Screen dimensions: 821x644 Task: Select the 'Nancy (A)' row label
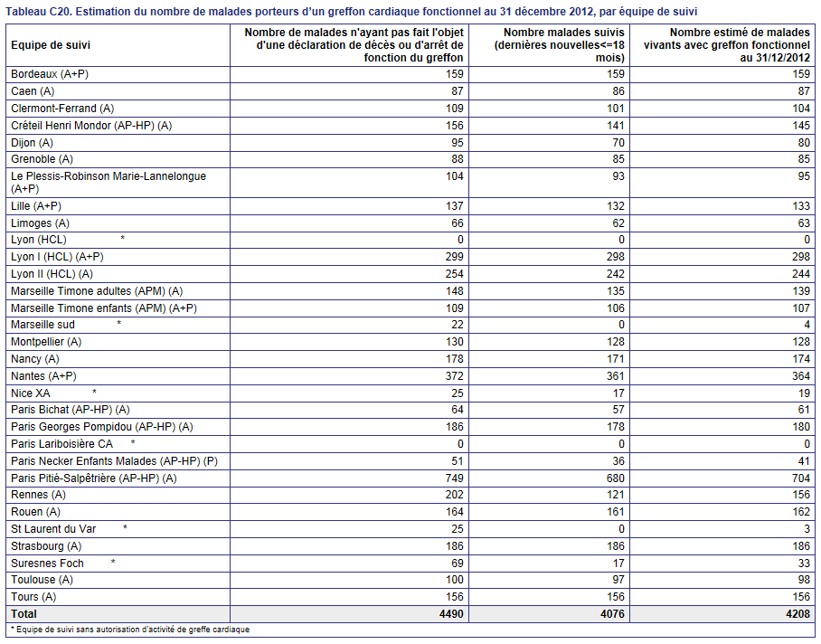click(35, 359)
